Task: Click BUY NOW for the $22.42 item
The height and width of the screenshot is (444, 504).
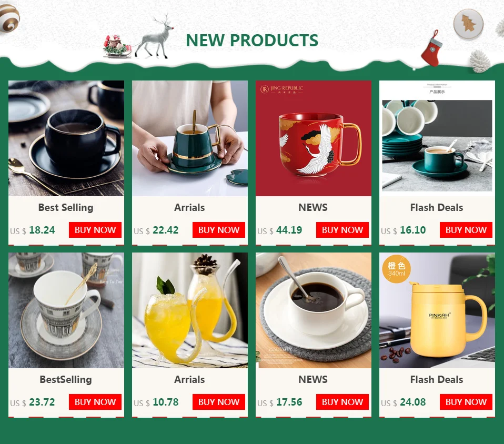Action: point(218,230)
